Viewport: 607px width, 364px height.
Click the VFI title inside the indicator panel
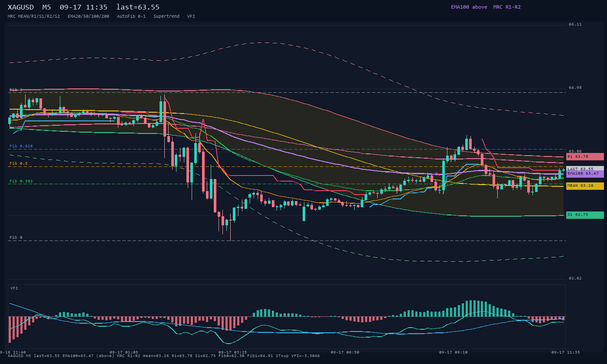click(x=14, y=288)
